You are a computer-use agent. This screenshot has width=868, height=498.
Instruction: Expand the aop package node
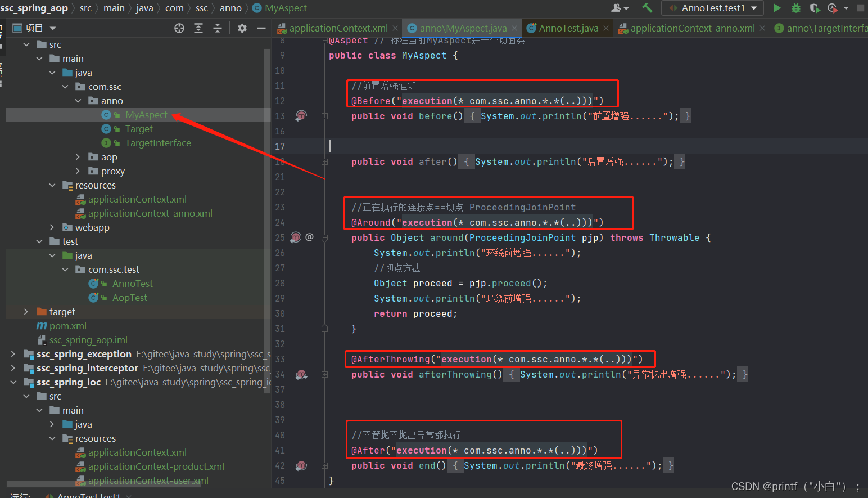78,157
